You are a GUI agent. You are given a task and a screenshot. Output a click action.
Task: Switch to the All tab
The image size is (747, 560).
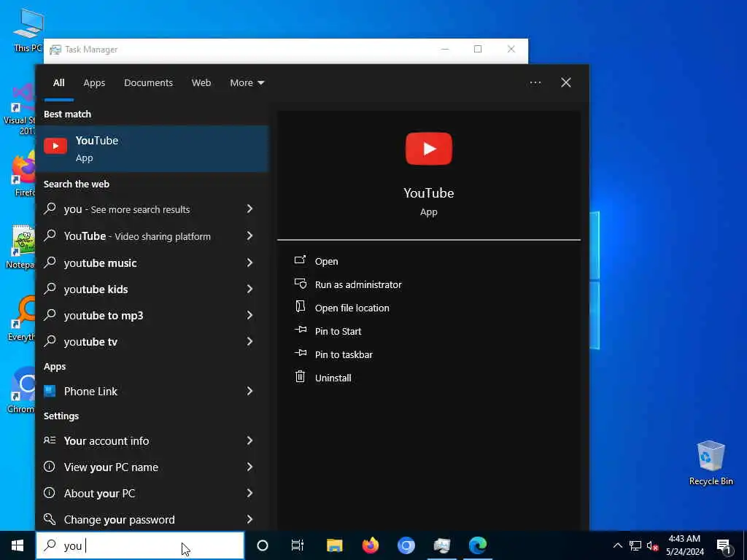click(x=58, y=83)
